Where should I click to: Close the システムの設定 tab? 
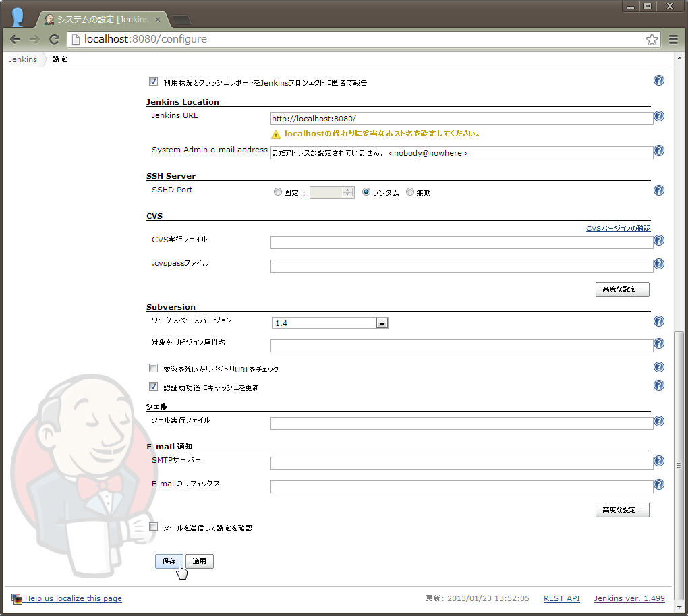tap(158, 20)
